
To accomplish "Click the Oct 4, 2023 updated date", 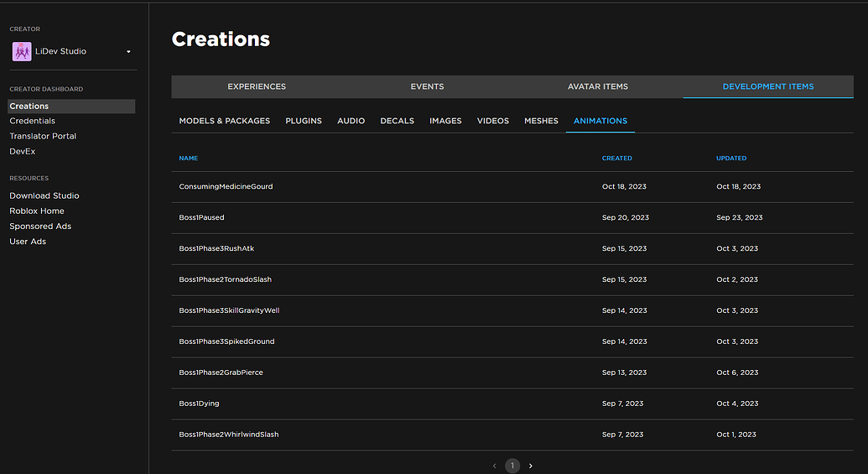I will click(737, 404).
